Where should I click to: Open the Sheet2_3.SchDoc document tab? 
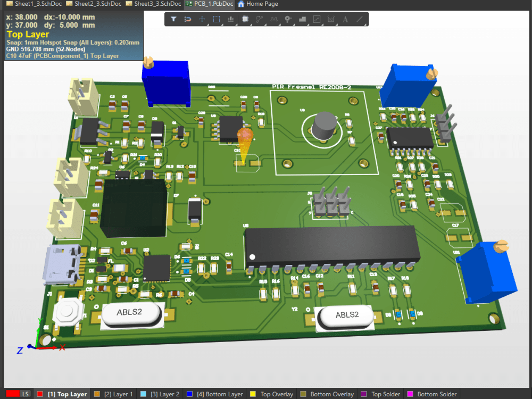click(94, 4)
